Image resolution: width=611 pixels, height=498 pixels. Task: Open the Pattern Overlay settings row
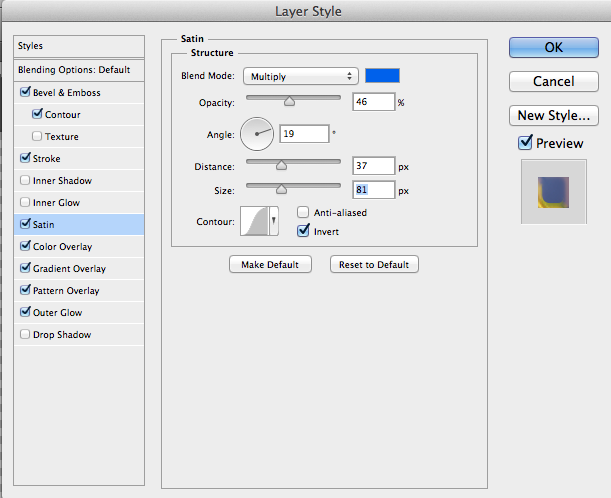79,291
